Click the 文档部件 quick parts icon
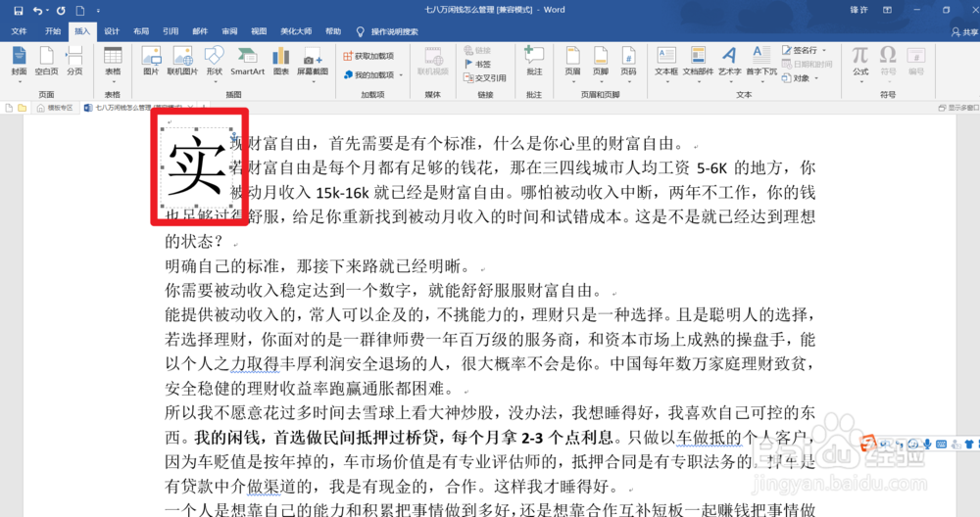The width and height of the screenshot is (980, 517). coord(698,64)
